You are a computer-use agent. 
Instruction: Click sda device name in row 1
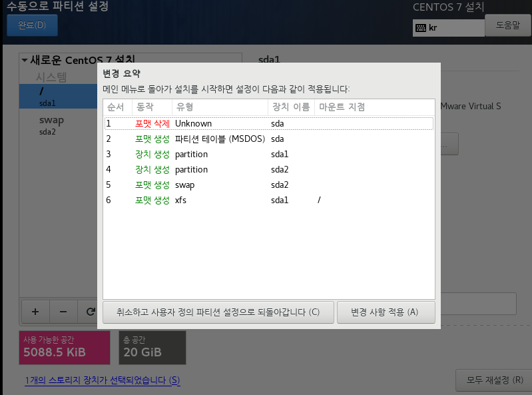click(277, 123)
